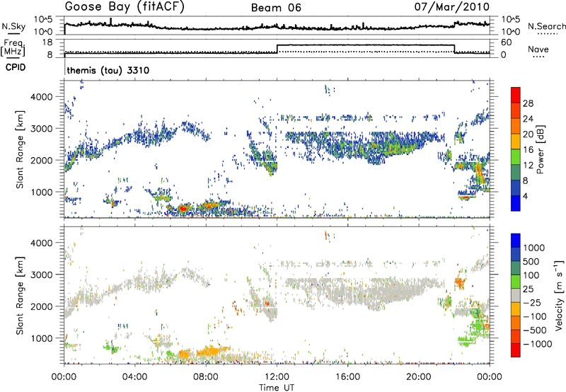Select the '4' label on power colorbar
The width and height of the screenshot is (566, 392).
(x=525, y=196)
